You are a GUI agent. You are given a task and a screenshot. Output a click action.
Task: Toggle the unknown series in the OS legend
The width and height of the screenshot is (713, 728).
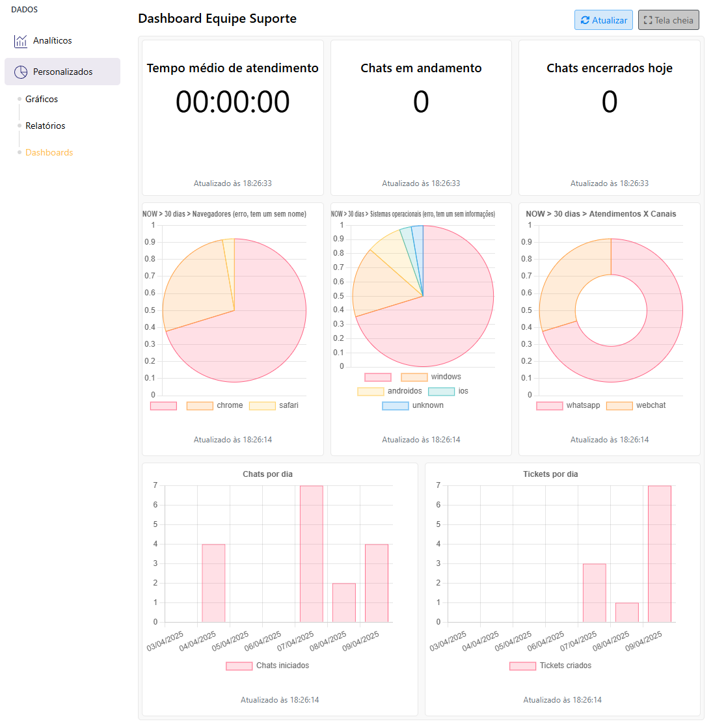click(x=412, y=405)
